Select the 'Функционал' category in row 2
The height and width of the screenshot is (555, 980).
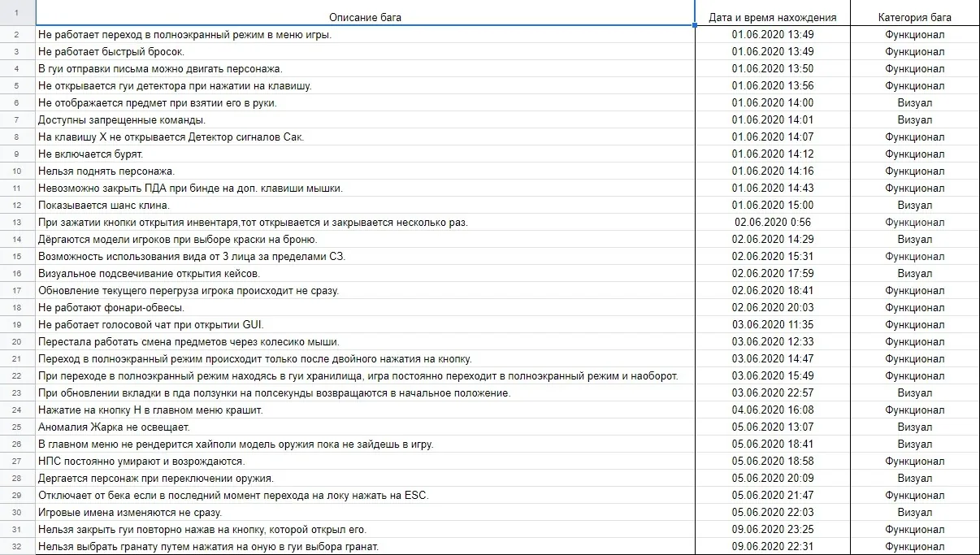tap(915, 34)
